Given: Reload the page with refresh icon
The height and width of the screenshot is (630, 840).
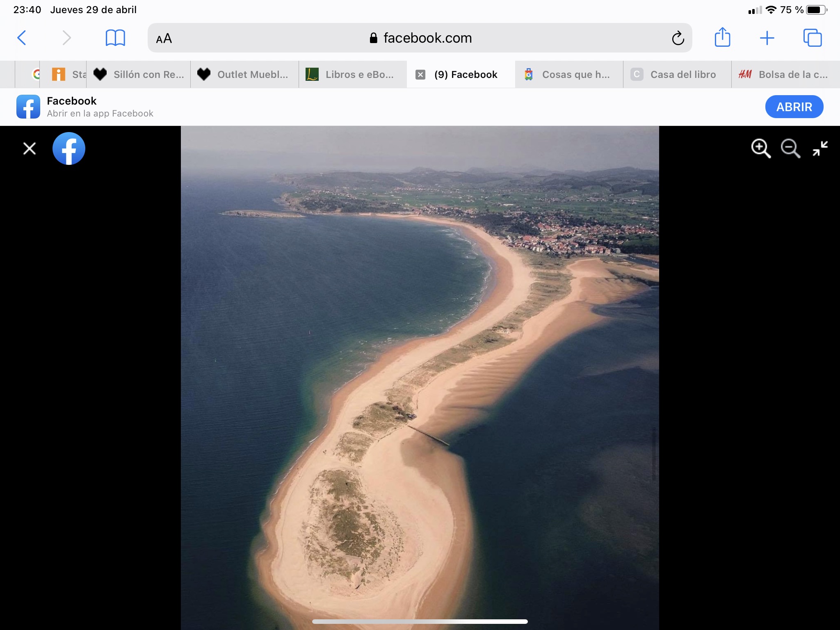Looking at the screenshot, I should click(678, 39).
